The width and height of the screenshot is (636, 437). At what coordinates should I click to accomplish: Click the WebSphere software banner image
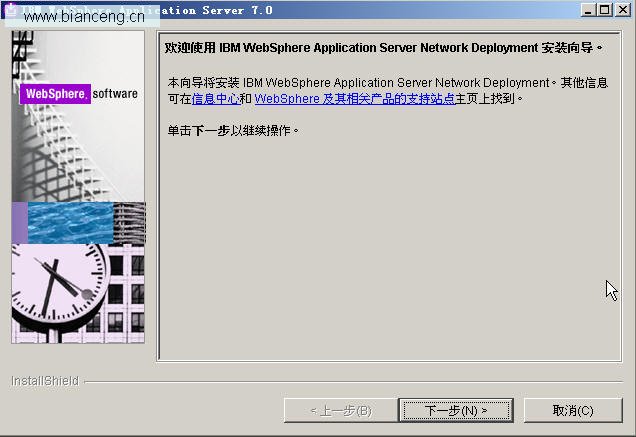[x=78, y=187]
